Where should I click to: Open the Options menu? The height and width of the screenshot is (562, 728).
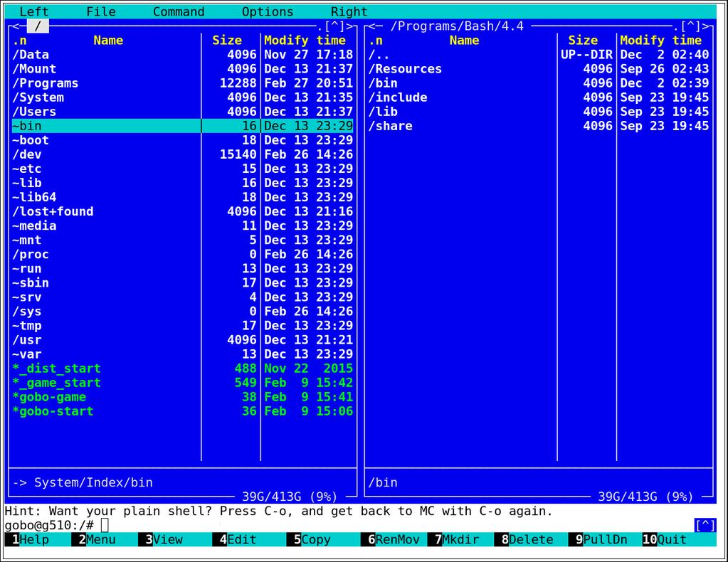[x=268, y=11]
